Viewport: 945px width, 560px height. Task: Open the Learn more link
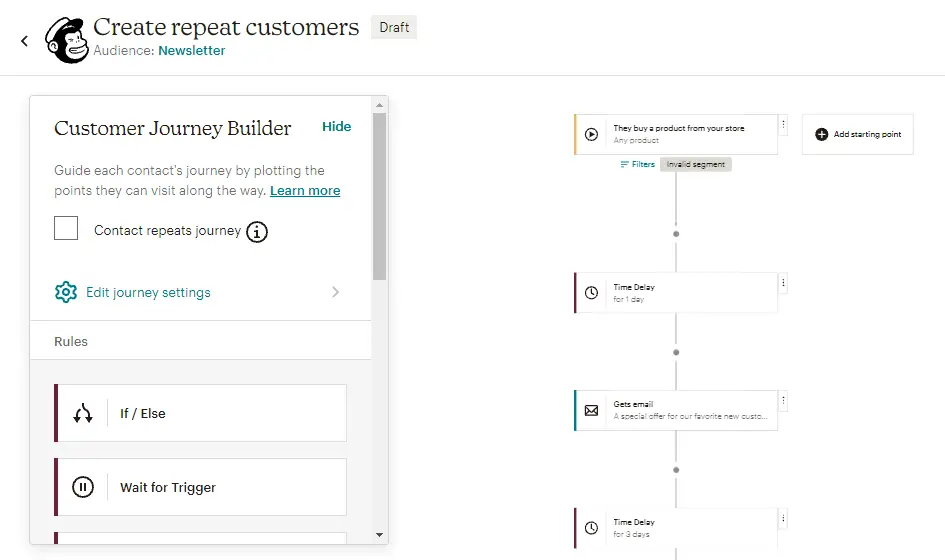tap(305, 190)
